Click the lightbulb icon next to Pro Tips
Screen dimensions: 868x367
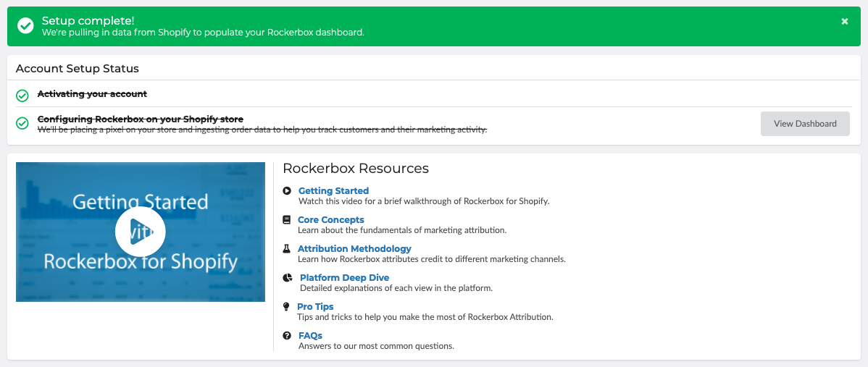[x=286, y=306]
